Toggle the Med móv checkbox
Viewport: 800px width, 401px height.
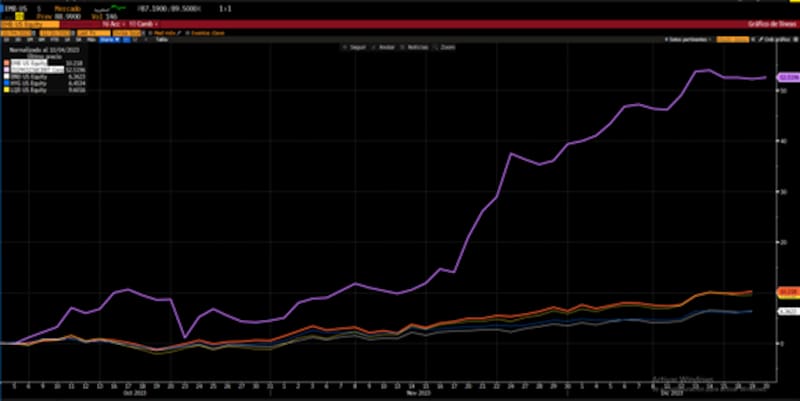148,32
